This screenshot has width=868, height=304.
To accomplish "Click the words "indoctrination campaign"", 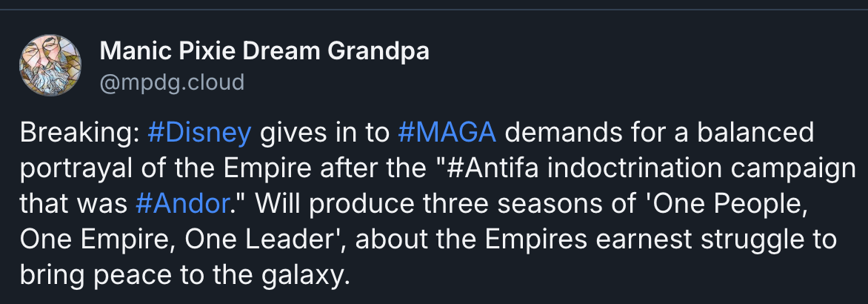I will pos(701,169).
